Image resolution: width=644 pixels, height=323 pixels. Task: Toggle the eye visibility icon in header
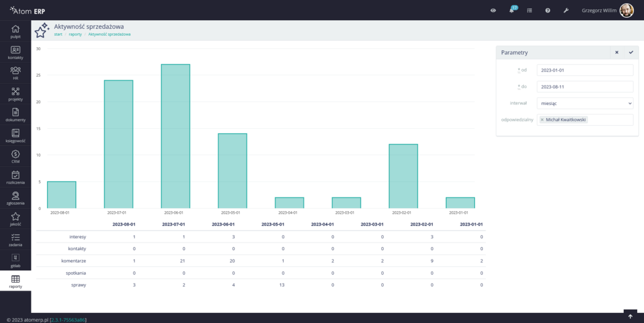493,11
